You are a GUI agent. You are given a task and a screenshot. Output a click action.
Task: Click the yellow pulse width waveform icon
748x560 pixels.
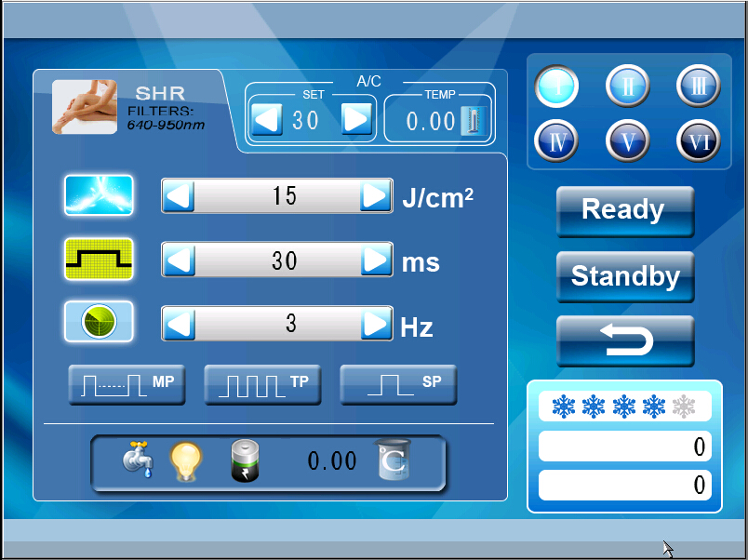(x=99, y=260)
